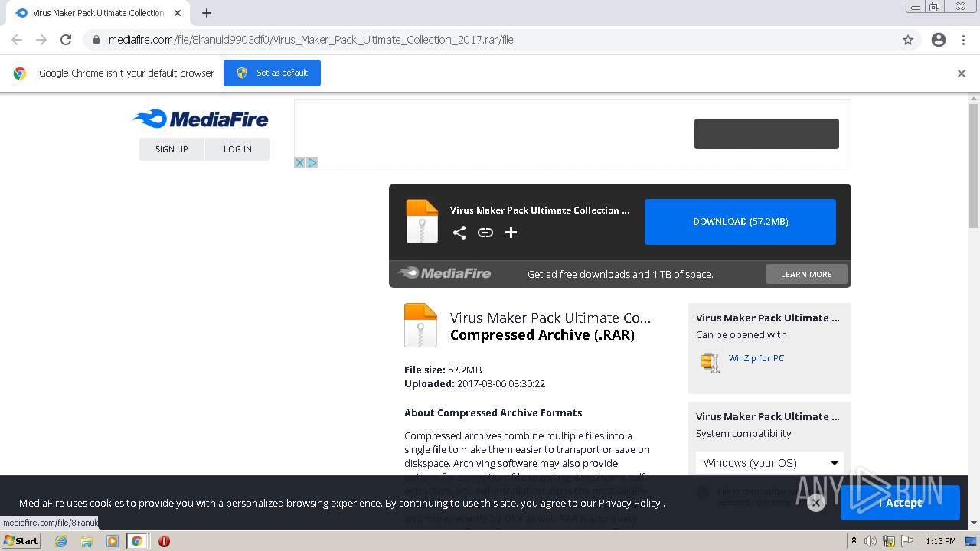The height and width of the screenshot is (551, 980).
Task: Click the blue DOWNLOAD (57.2MB) button
Action: tap(740, 222)
